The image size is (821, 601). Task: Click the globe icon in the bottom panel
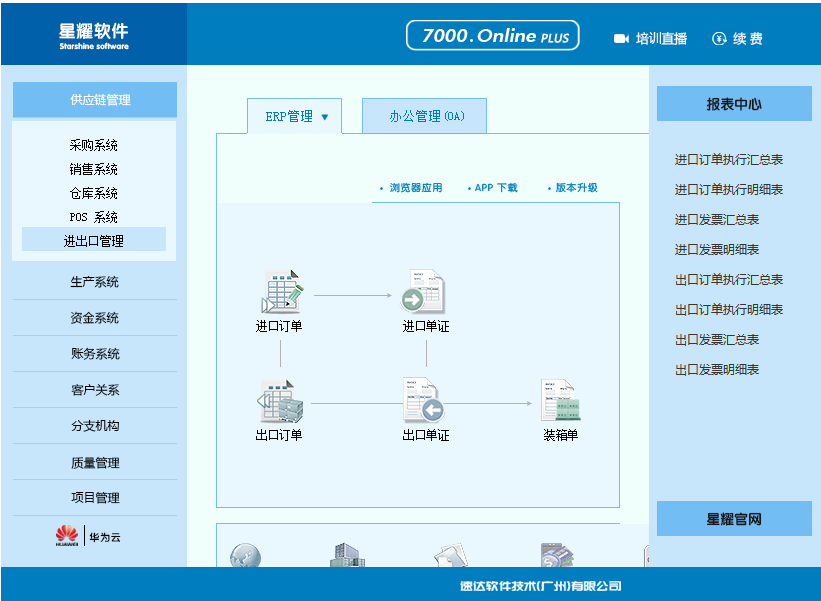(245, 555)
